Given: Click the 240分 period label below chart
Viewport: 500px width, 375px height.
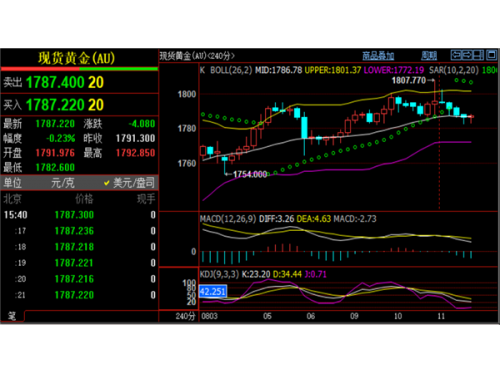Looking at the screenshot, I should (185, 316).
